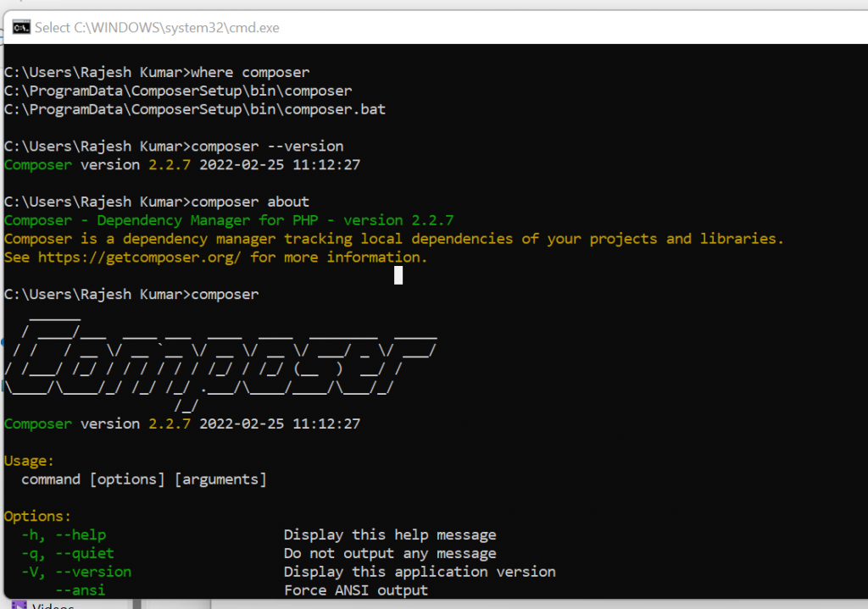Click the 'Options:' heading

click(37, 516)
